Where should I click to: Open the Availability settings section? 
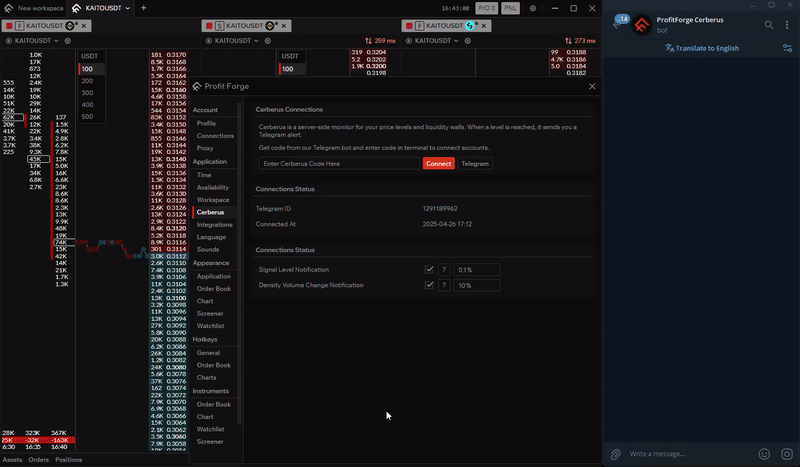[213, 187]
